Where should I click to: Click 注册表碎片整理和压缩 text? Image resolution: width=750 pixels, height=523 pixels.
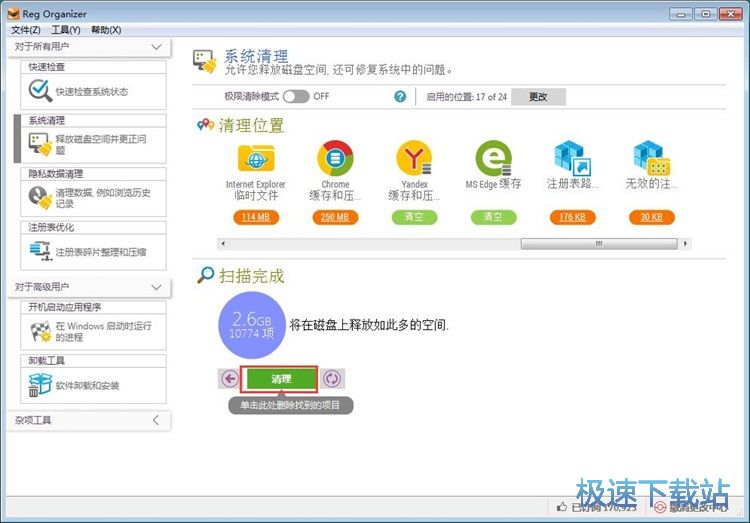(x=101, y=252)
